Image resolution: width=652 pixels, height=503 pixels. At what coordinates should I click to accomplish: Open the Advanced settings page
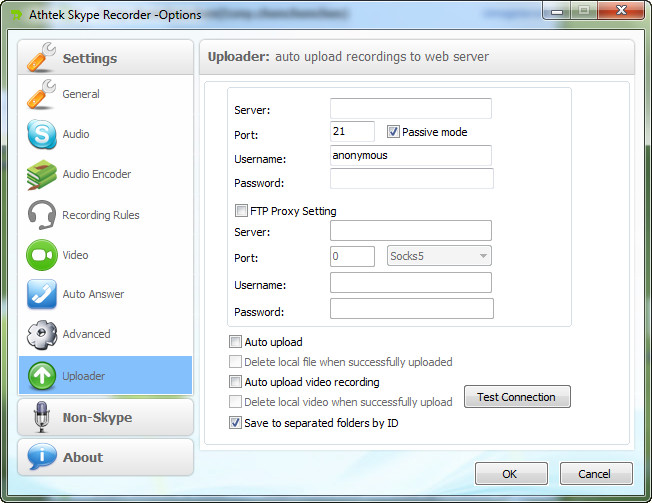point(106,334)
